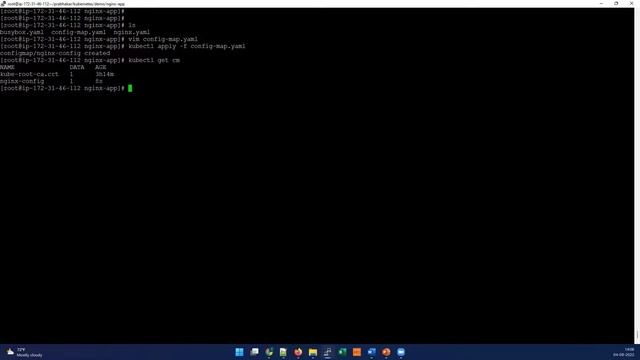Open the orange square app on taskbar
This screenshot has height=360, width=640.
click(x=357, y=352)
